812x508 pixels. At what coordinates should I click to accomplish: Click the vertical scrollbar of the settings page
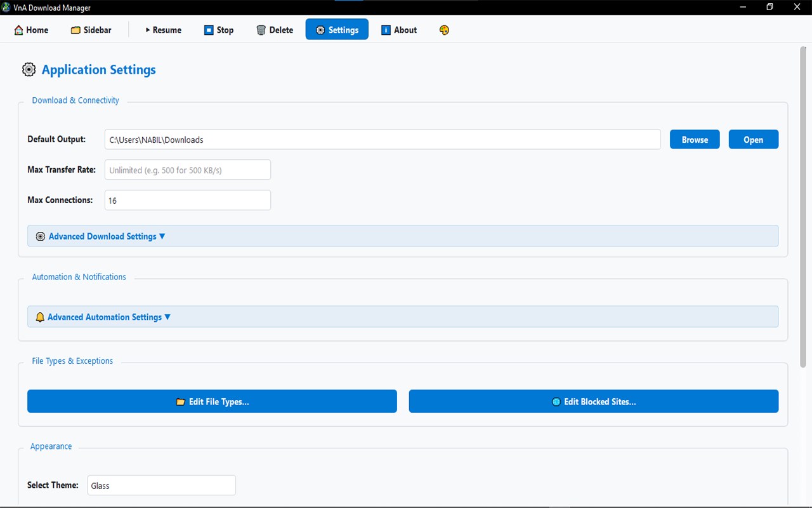[803, 206]
